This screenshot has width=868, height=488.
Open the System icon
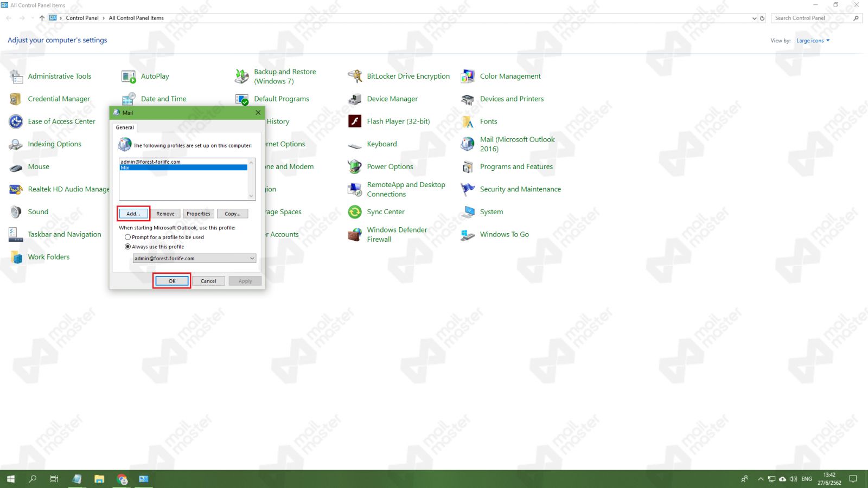468,212
